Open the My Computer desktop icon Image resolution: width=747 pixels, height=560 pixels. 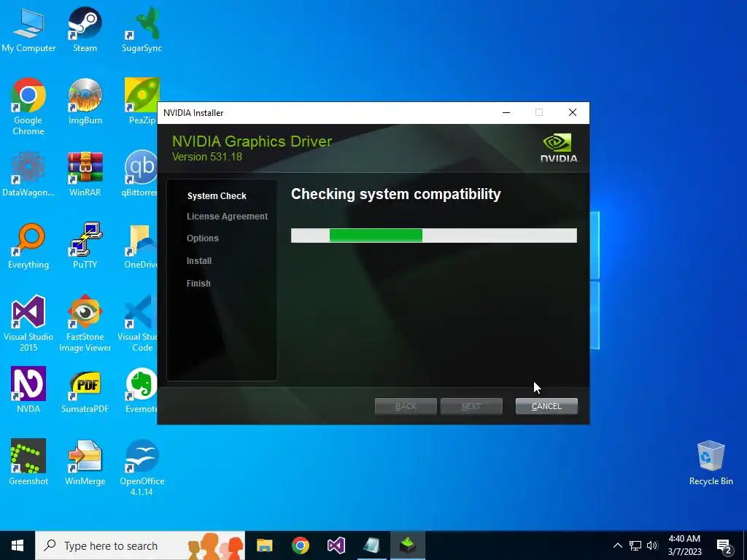tap(28, 29)
